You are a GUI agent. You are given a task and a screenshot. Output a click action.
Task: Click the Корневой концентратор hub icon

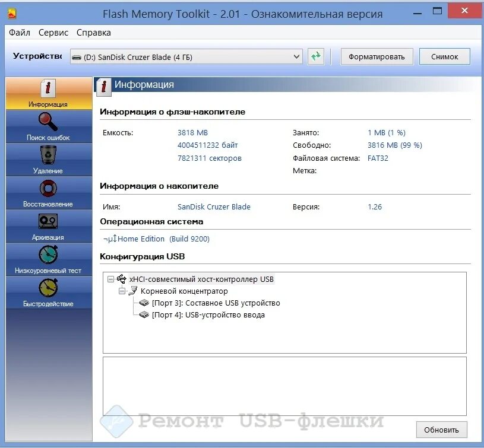pos(133,291)
